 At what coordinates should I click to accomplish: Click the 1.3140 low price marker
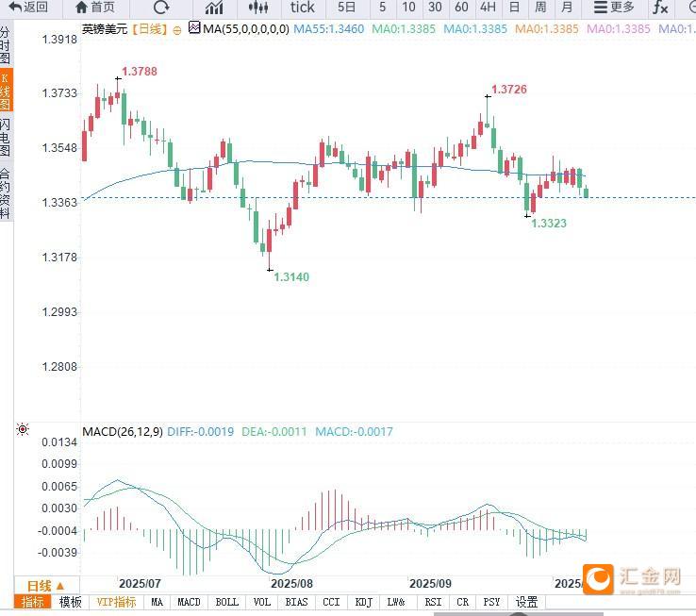pos(291,277)
